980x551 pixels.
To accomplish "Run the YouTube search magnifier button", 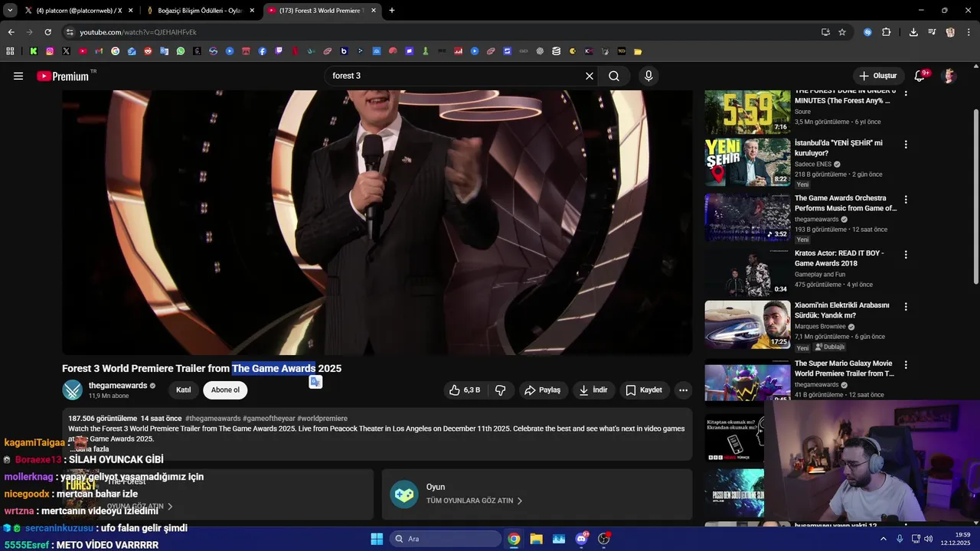I will (614, 76).
